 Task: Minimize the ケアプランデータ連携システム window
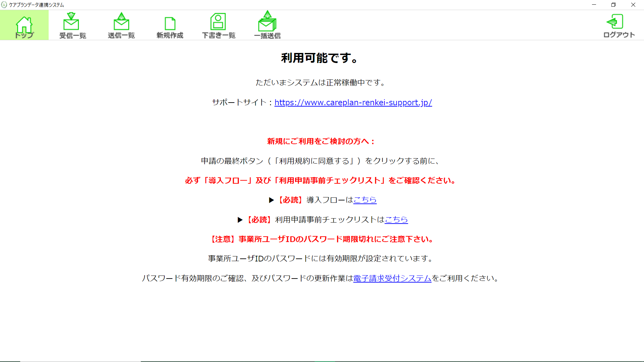click(594, 5)
